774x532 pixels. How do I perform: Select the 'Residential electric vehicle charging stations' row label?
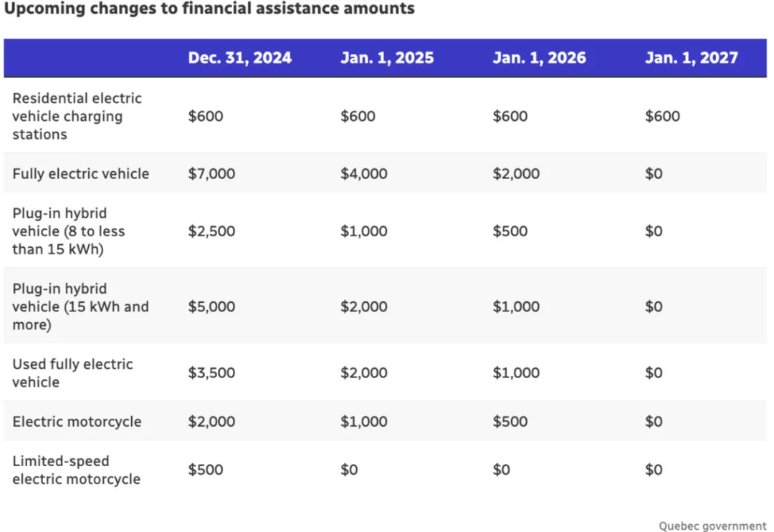pos(77,116)
